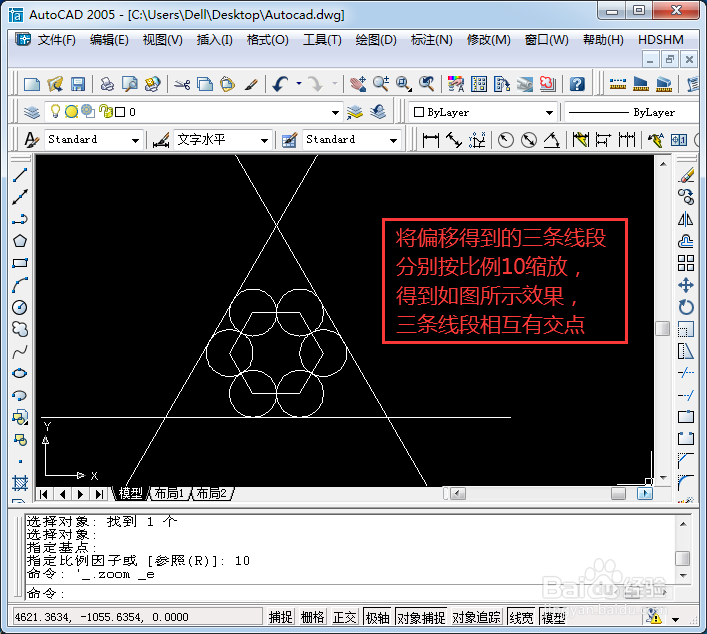Jump to first layout tab arrow
This screenshot has width=707, height=634.
(x=44, y=494)
